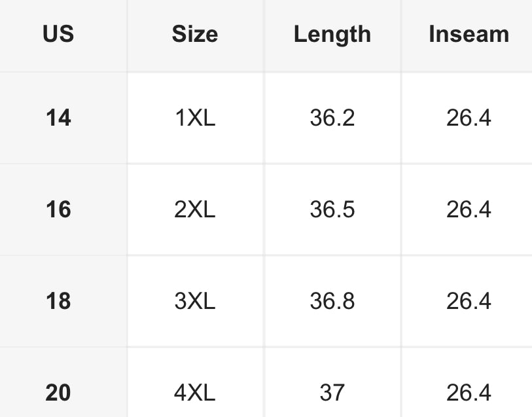
Task: Click the 3XL size cell
Action: [195, 301]
